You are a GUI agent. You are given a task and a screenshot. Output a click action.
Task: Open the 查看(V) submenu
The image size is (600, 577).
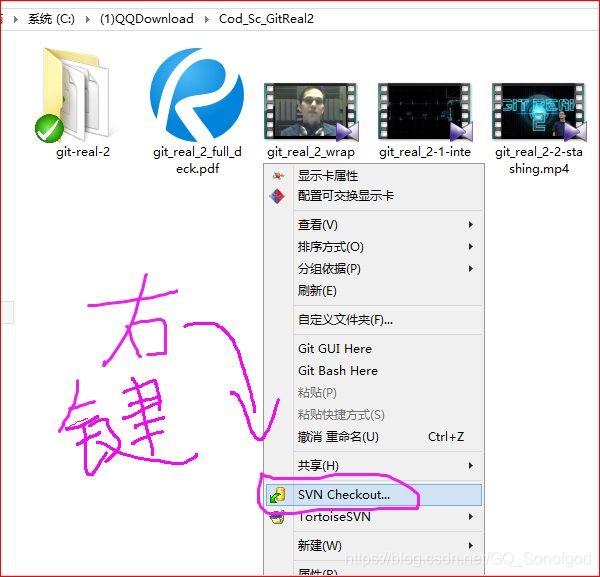[x=373, y=225]
